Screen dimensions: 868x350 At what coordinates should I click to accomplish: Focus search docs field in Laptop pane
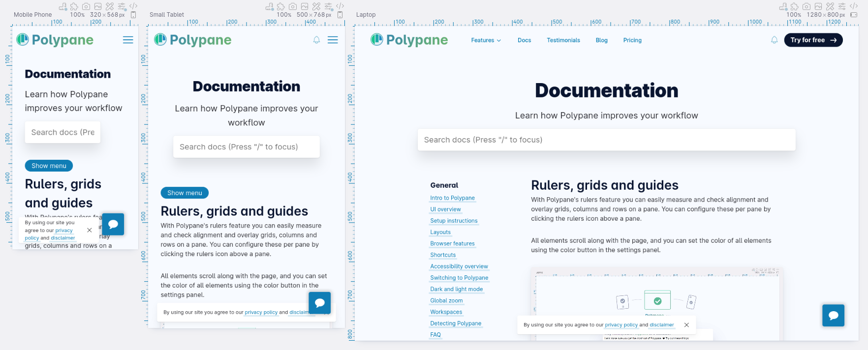pyautogui.click(x=606, y=140)
